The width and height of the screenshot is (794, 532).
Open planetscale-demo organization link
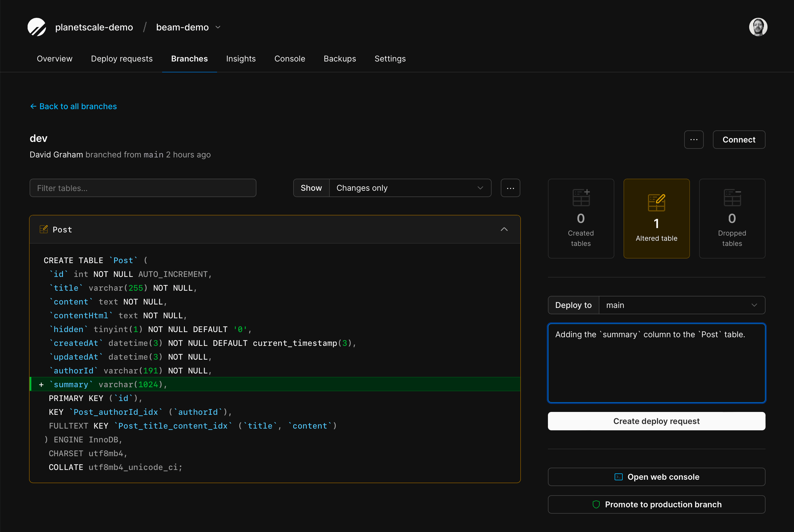tap(94, 27)
